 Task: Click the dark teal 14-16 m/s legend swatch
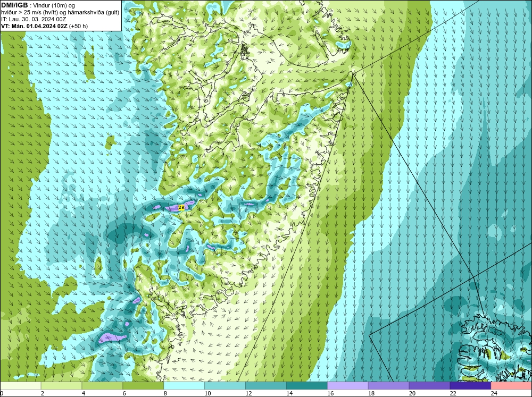tap(307, 386)
